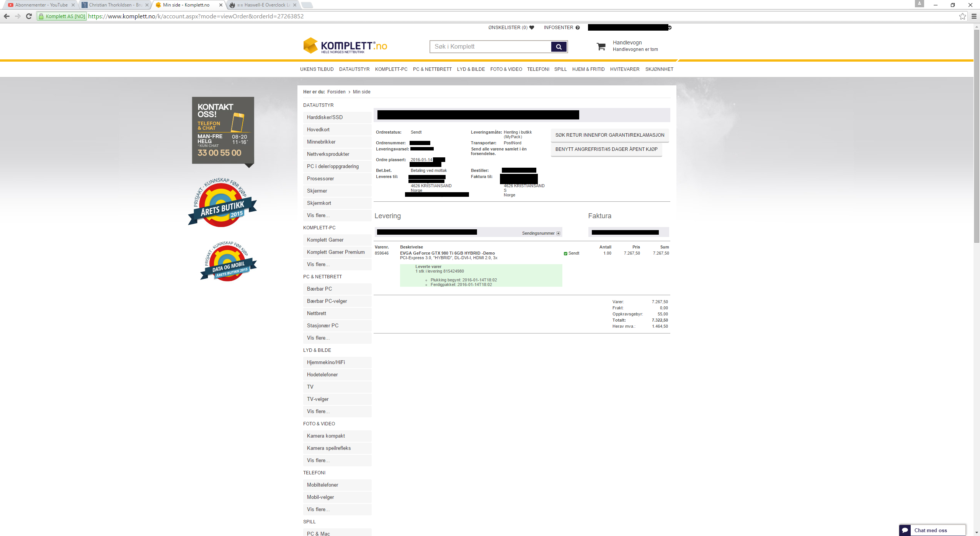Viewport: 980px width, 536px height.
Task: Open Skjermkort category
Action: (337, 203)
